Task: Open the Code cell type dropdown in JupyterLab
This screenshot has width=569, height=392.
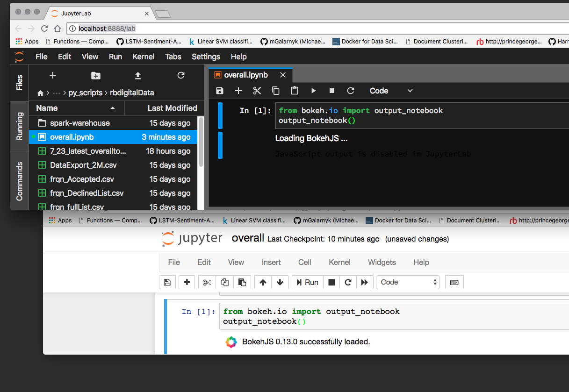Action: tap(391, 91)
